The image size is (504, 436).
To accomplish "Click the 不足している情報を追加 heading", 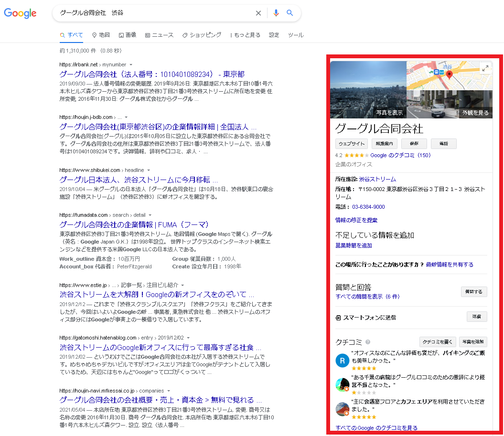I will coord(375,235).
